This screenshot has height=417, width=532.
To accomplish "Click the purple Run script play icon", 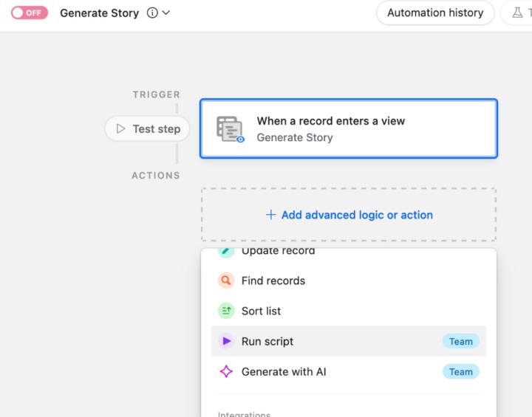I will [226, 341].
